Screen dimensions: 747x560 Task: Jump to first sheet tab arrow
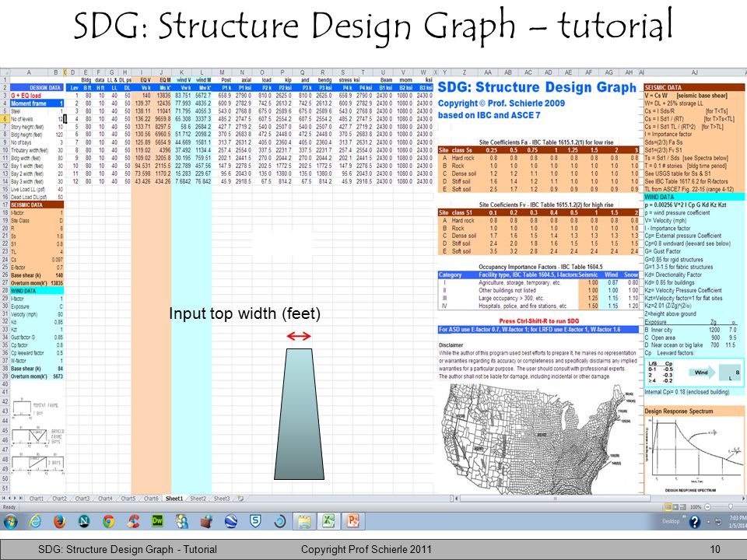[5, 499]
